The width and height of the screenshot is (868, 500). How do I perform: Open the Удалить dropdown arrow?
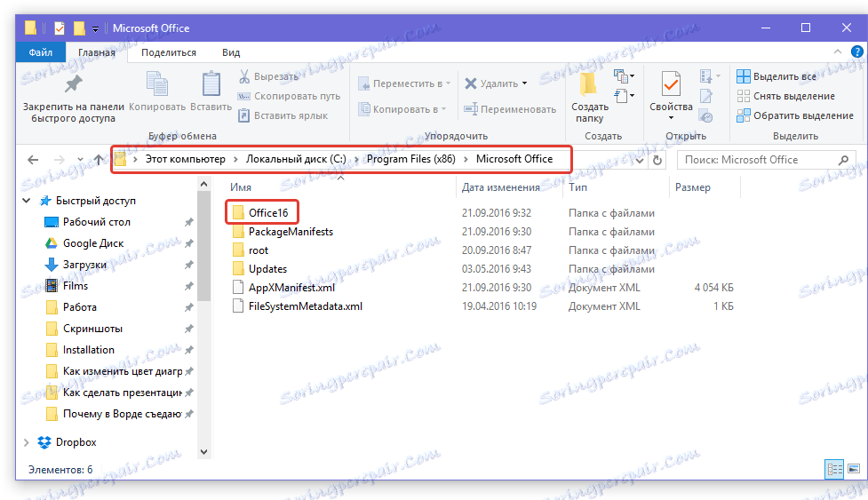click(525, 83)
